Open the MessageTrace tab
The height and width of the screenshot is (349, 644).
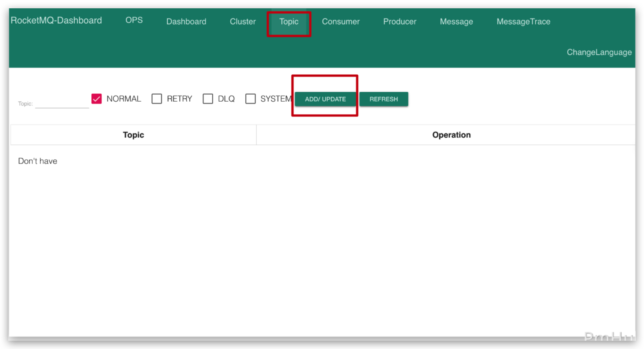pyautogui.click(x=522, y=22)
